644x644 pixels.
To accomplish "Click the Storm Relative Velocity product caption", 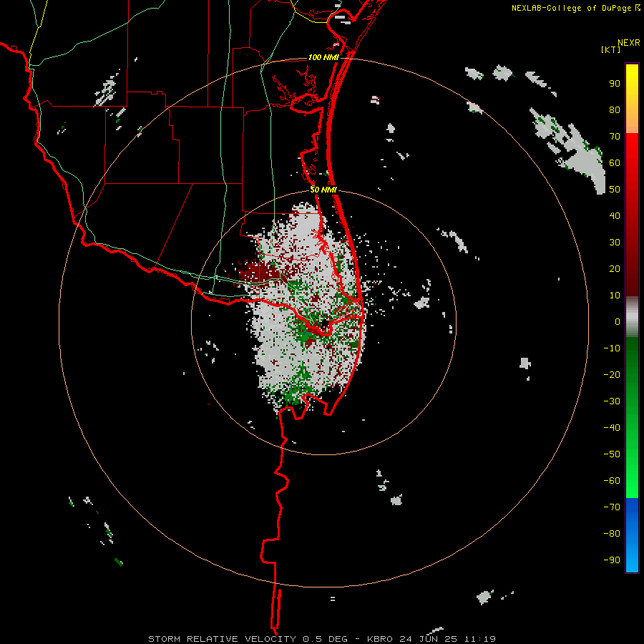I will pyautogui.click(x=322, y=639).
